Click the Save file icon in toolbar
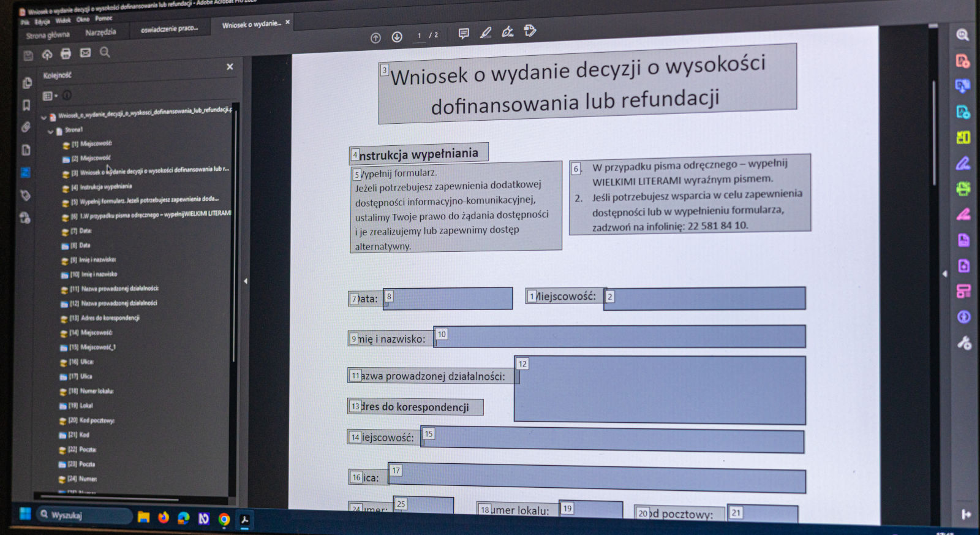 point(28,56)
